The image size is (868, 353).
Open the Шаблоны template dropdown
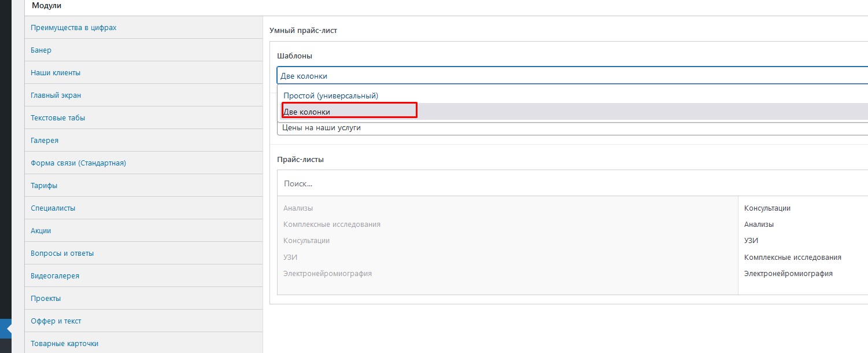[571, 76]
